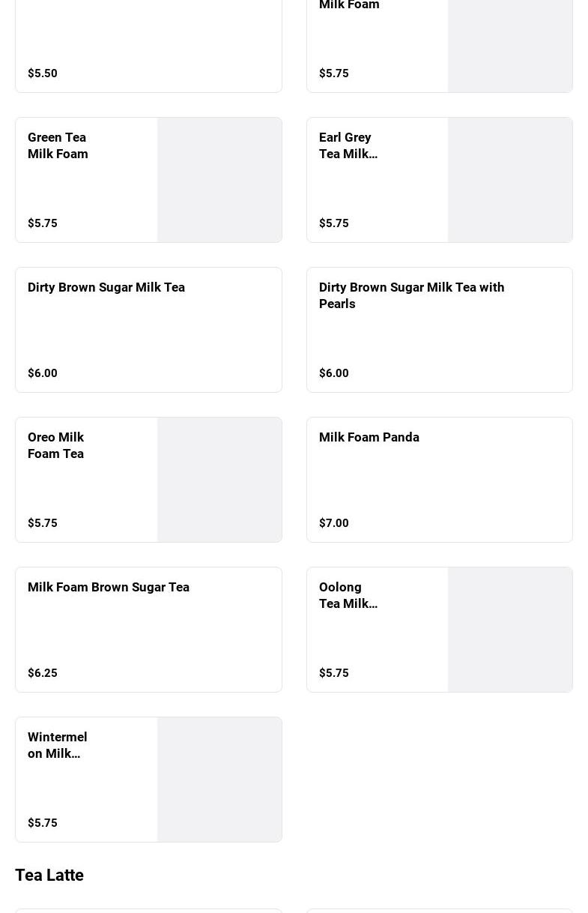Open Milk Foam Brown Sugar Tea card
The image size is (588, 913).
click(109, 587)
